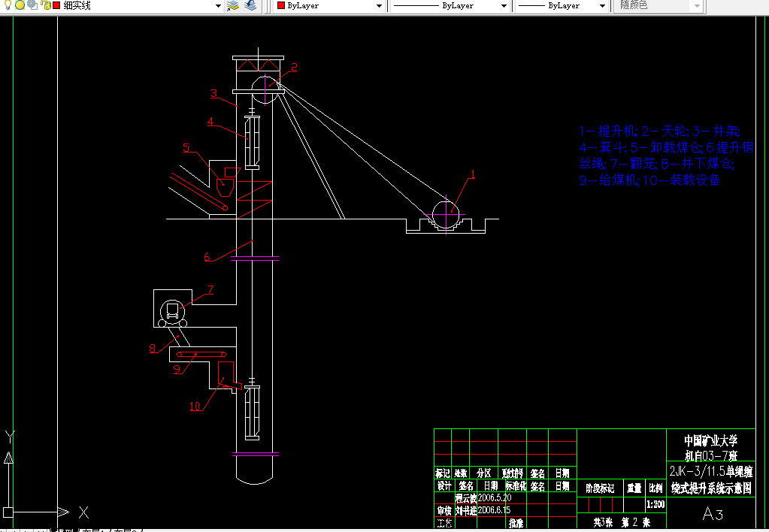
Task: Click the 阶段标记 header cell
Action: [x=600, y=488]
